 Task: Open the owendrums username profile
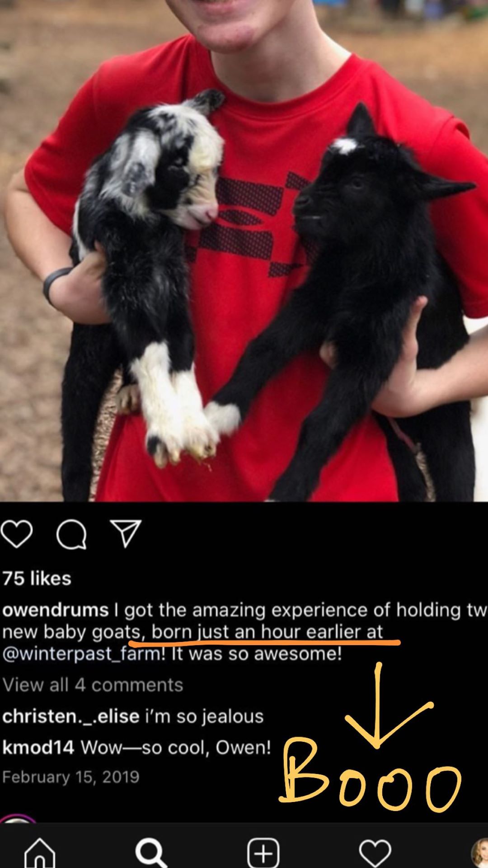55,610
